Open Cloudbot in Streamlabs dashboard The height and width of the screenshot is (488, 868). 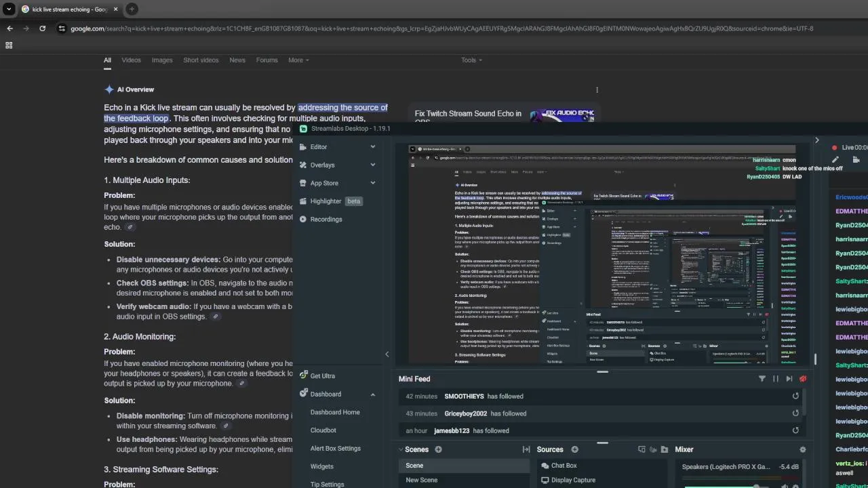pyautogui.click(x=323, y=430)
